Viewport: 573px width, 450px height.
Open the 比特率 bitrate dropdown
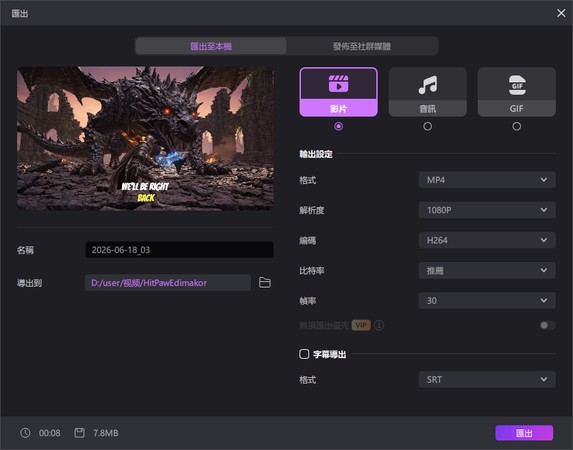[487, 271]
